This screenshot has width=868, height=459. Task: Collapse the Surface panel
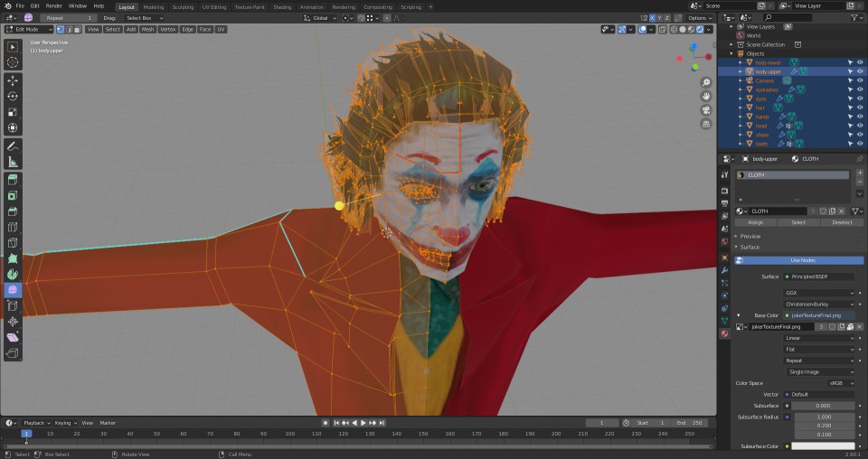click(x=750, y=248)
